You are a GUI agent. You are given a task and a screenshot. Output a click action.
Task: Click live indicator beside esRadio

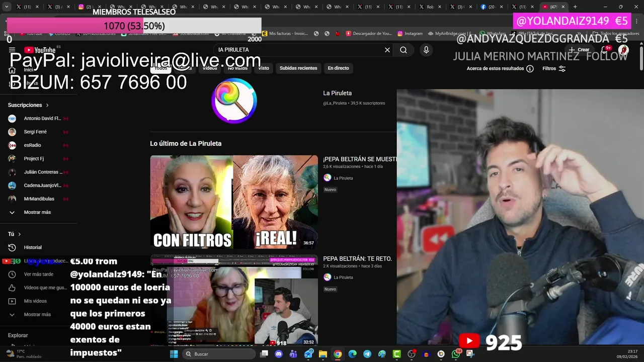pyautogui.click(x=65, y=145)
